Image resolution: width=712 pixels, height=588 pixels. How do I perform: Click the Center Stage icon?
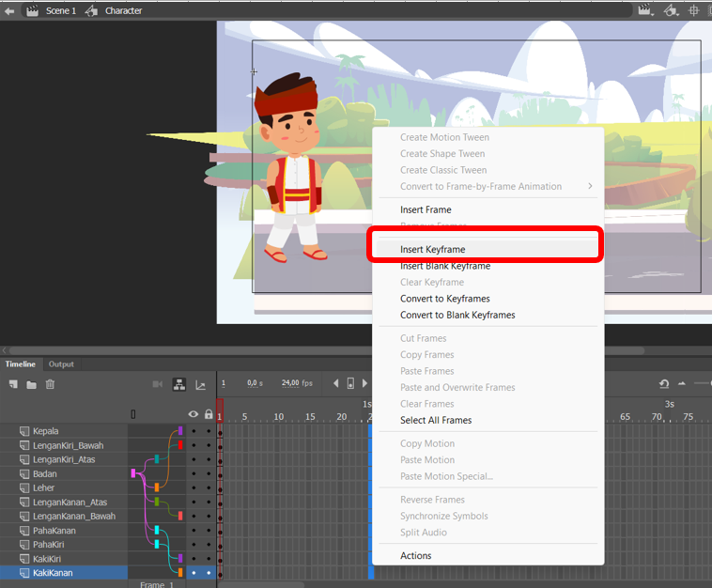pos(693,10)
